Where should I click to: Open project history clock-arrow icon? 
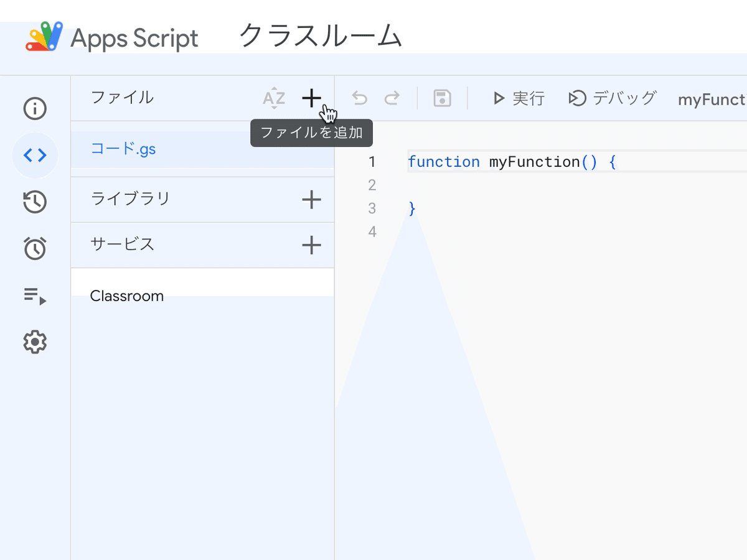[35, 202]
